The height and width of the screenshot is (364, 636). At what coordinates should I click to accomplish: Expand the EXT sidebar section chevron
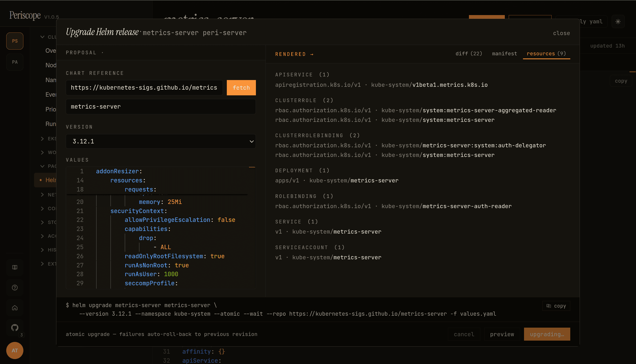click(42, 264)
